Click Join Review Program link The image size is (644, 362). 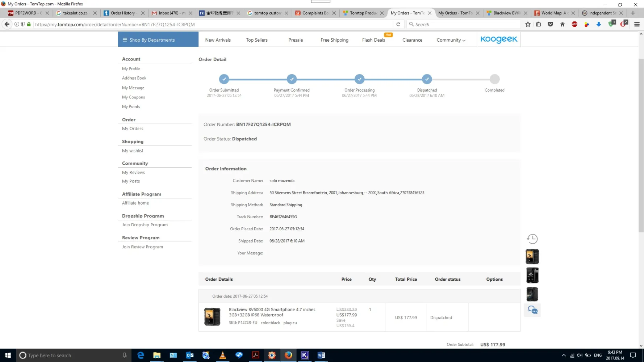(x=142, y=247)
